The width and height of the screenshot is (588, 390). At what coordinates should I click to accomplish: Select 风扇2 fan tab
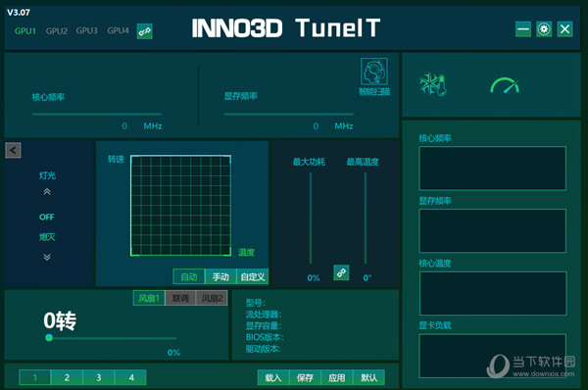pyautogui.click(x=212, y=298)
